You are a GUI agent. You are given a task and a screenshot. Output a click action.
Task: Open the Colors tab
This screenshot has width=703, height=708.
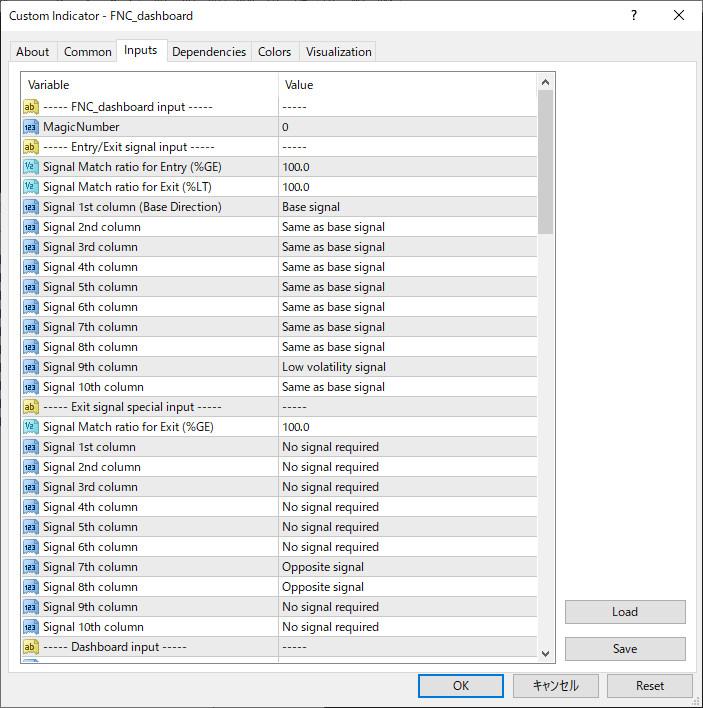[x=275, y=52]
